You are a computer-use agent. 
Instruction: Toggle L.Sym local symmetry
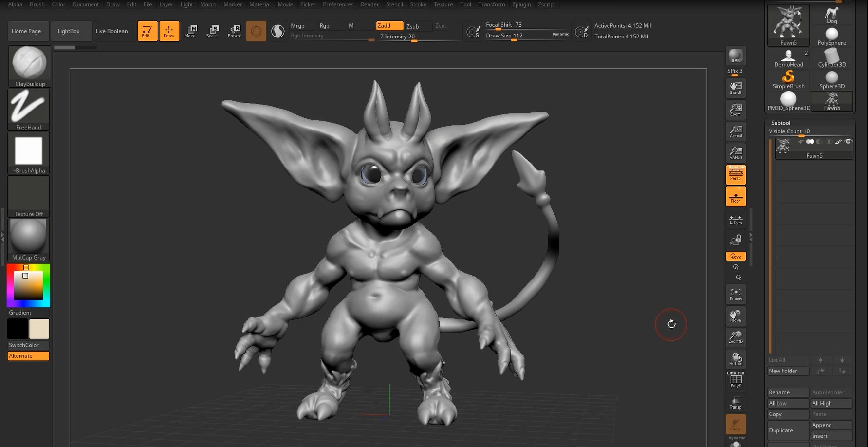[x=736, y=220]
